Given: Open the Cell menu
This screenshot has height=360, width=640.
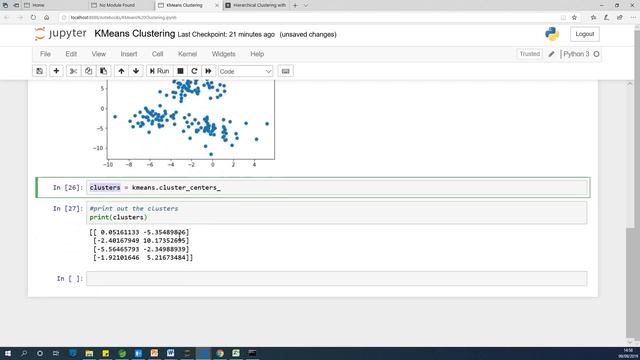Looking at the screenshot, I should click(157, 54).
